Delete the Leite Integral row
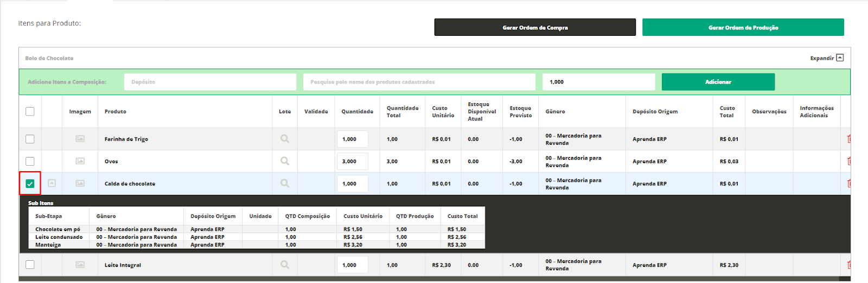This screenshot has height=283, width=868. pos(848,265)
